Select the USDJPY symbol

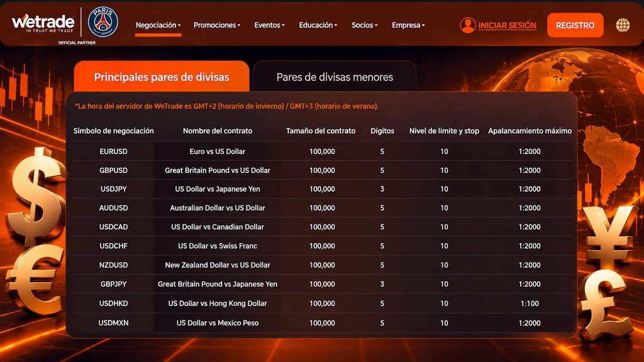pos(113,189)
